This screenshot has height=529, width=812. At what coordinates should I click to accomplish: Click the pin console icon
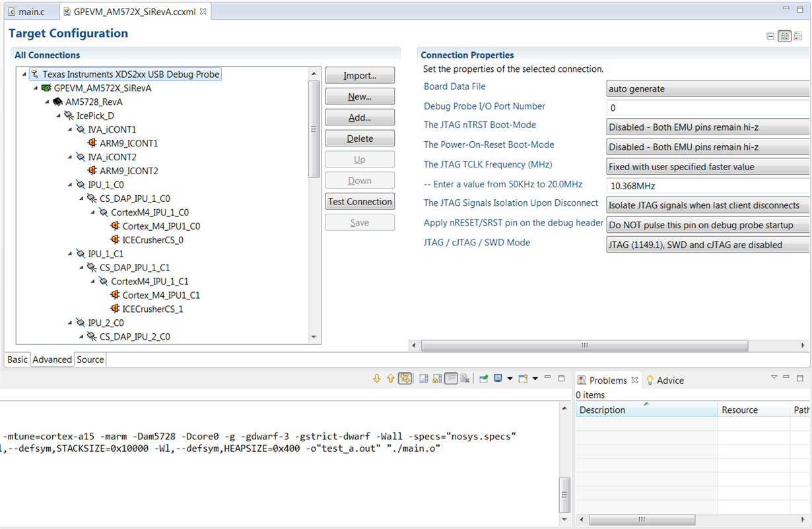(x=484, y=379)
